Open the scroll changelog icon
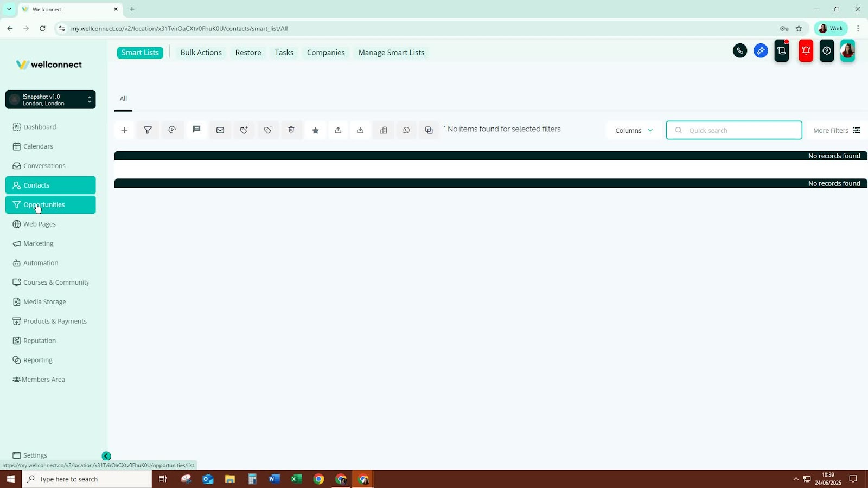Viewport: 868px width, 488px height. (x=782, y=51)
